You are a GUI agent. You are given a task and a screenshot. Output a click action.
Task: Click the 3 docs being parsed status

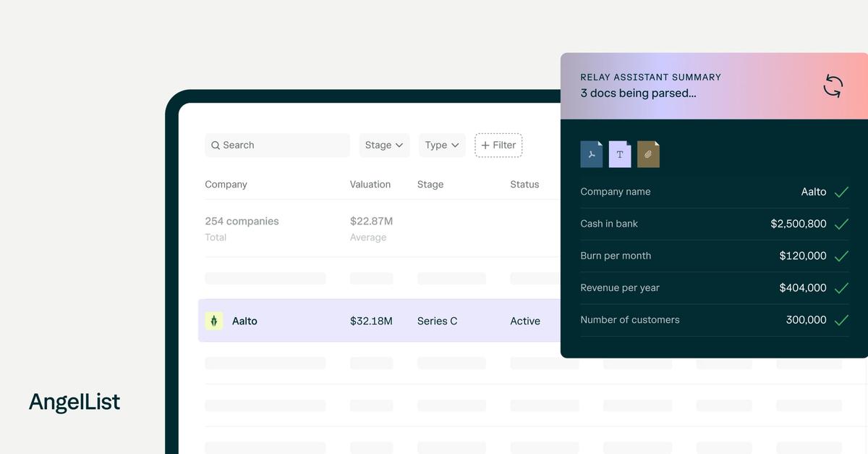tap(638, 93)
